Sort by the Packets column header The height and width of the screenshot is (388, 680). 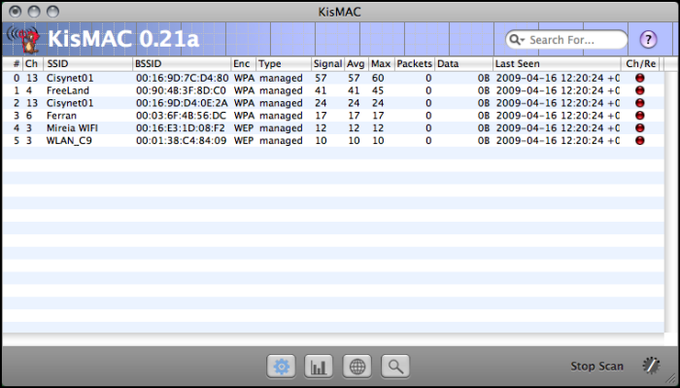pyautogui.click(x=415, y=64)
